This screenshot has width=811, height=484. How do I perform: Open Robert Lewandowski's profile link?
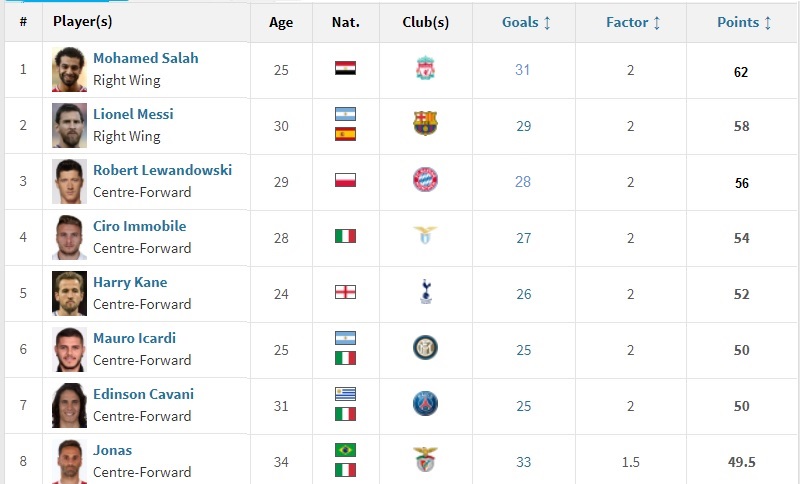click(x=162, y=170)
